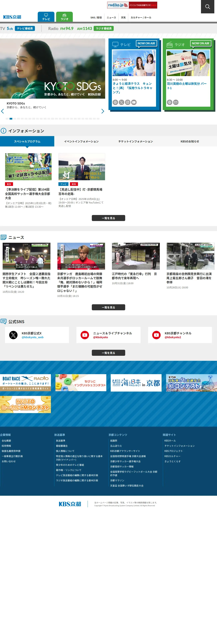Open the KBSカルチャー footer link

click(172, 456)
